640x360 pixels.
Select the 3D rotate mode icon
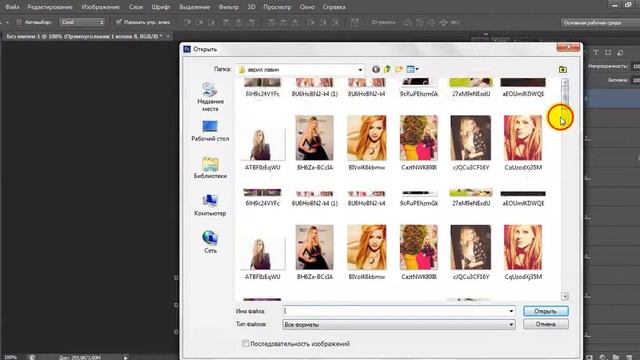coord(408,22)
